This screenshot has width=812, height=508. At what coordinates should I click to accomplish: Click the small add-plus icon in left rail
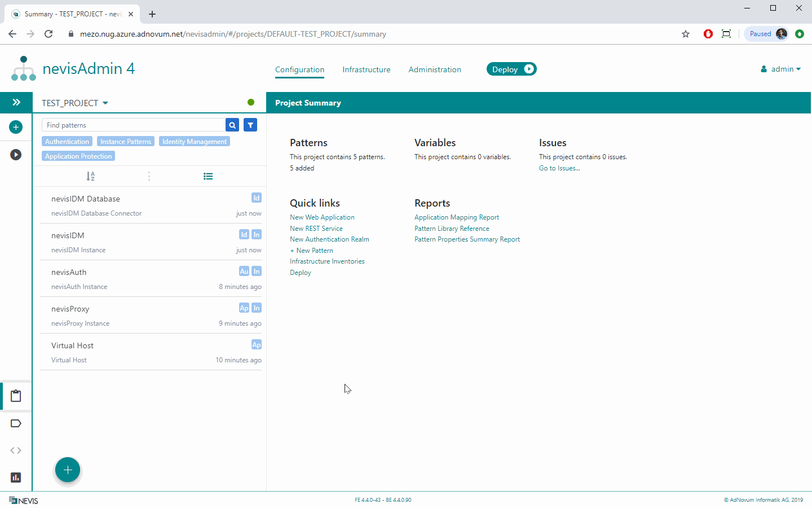click(16, 127)
